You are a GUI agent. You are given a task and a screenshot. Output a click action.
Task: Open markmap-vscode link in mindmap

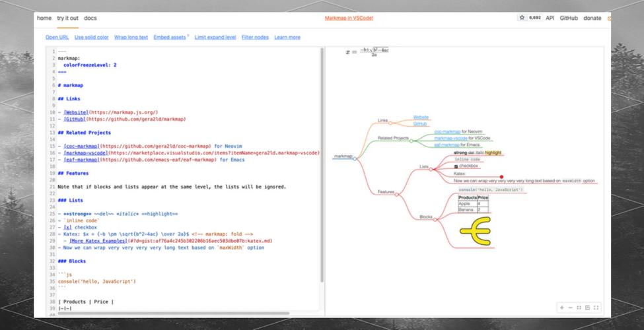[x=450, y=139]
